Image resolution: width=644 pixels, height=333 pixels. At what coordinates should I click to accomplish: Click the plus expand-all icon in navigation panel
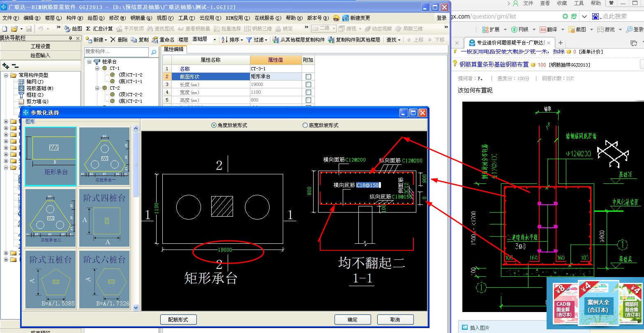point(5,66)
